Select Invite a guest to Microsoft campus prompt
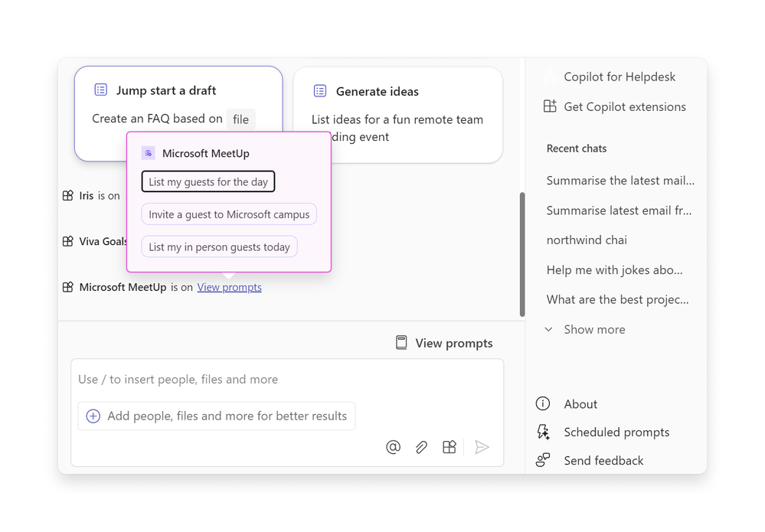Screen dimensions: 765x532 coord(229,214)
